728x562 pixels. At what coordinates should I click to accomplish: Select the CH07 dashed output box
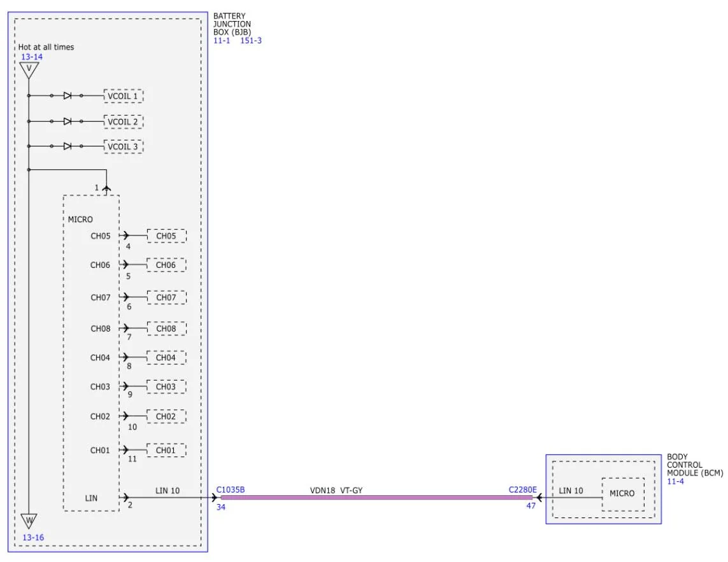click(166, 297)
